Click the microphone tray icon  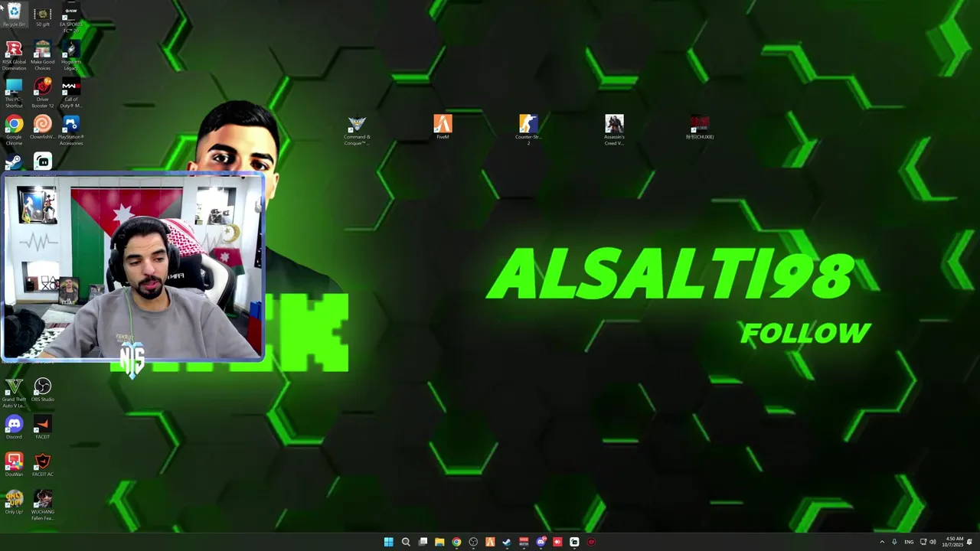click(x=894, y=542)
